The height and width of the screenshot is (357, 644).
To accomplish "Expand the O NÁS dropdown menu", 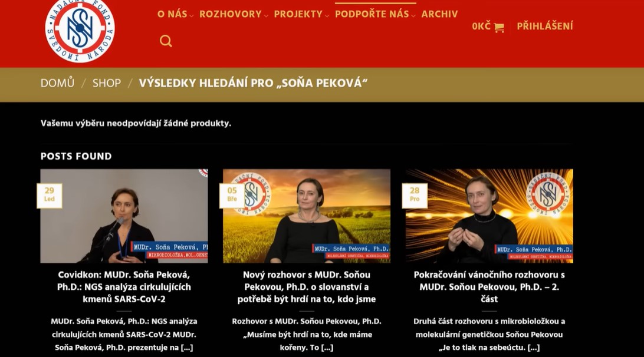I will click(x=175, y=14).
